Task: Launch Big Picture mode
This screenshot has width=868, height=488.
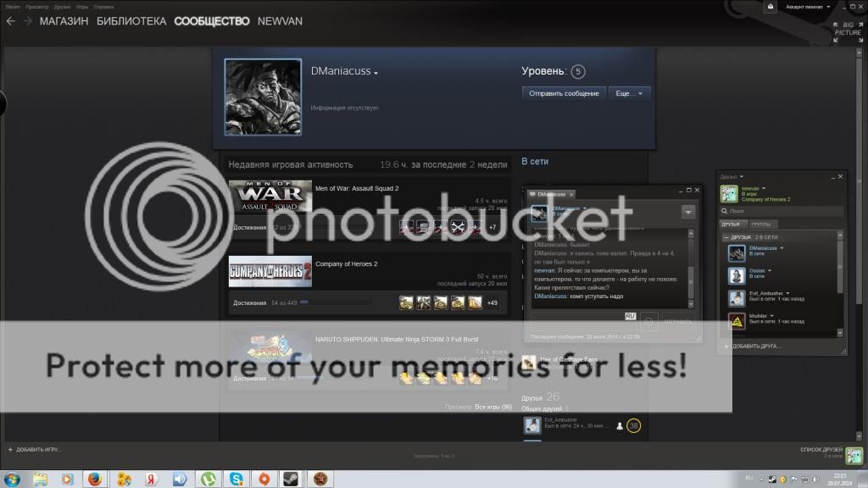Action: pos(848,32)
